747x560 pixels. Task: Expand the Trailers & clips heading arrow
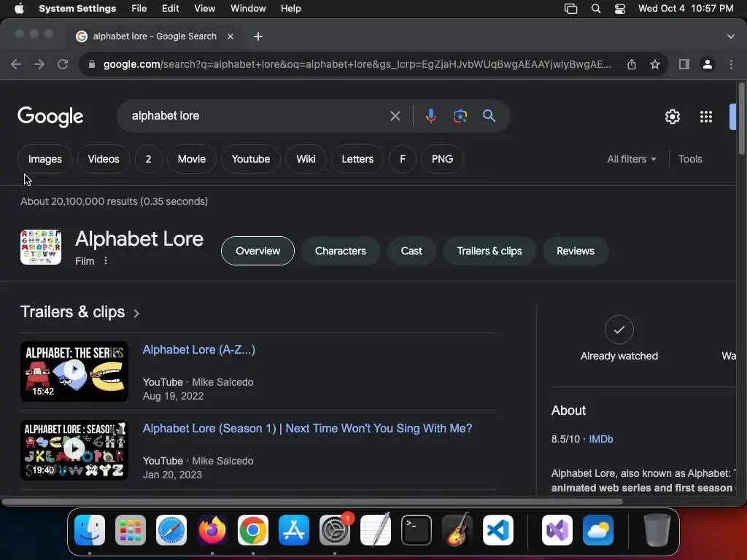coord(136,314)
